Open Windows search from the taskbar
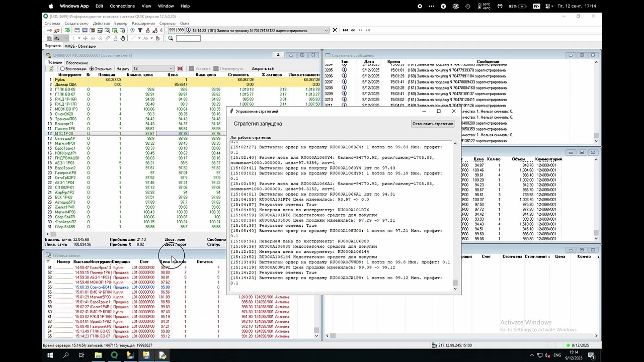This screenshot has width=644, height=362. tap(65, 355)
